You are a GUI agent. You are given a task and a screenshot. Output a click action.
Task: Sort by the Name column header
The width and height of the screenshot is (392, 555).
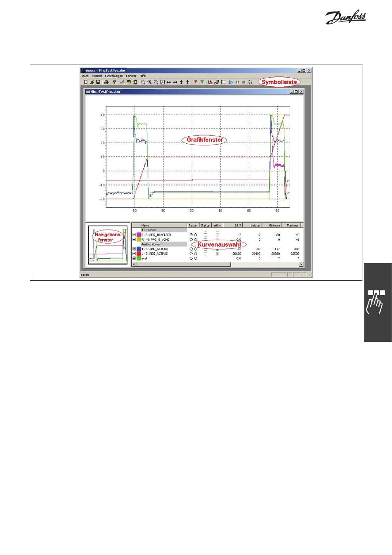tap(159, 225)
